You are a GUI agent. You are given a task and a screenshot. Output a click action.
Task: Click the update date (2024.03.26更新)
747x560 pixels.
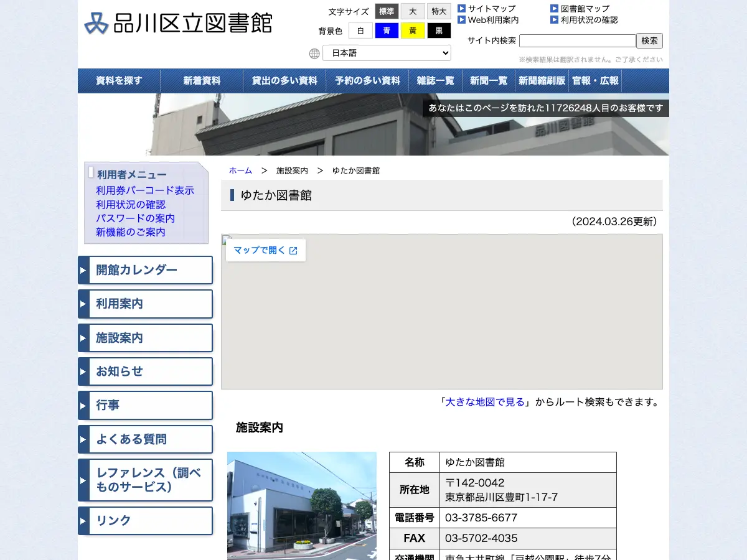coord(613,222)
